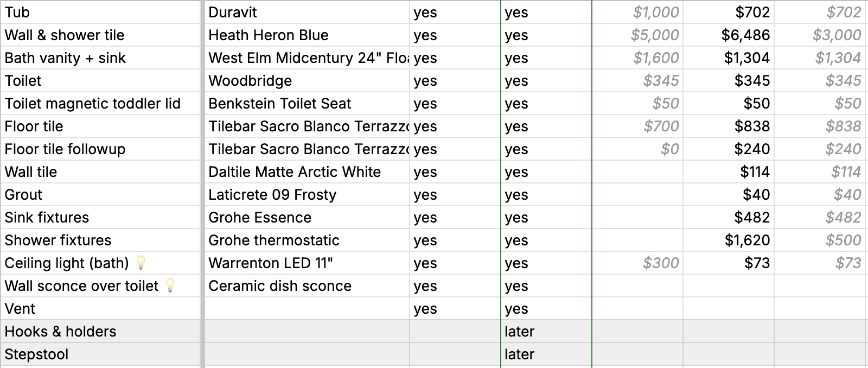The height and width of the screenshot is (368, 868).
Task: Click the Daltile Matte Arctic White cell
Action: click(x=307, y=172)
